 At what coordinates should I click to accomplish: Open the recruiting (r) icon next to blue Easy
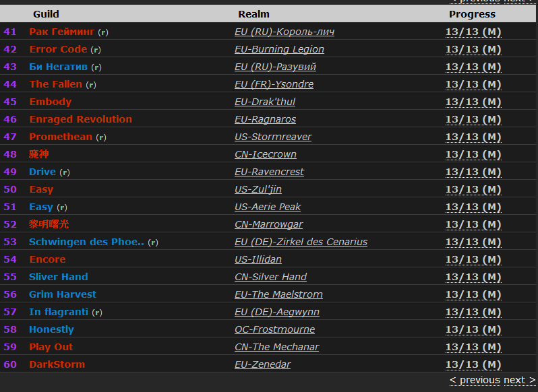(62, 207)
